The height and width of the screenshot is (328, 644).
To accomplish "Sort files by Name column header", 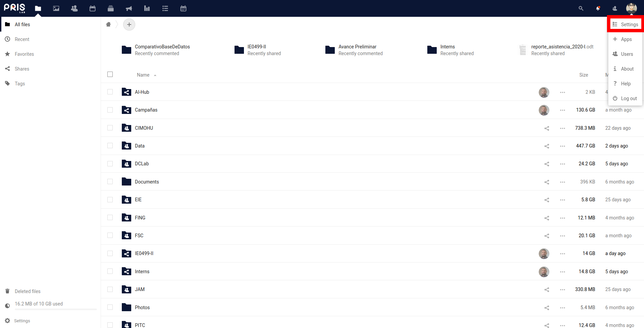I will tap(143, 75).
